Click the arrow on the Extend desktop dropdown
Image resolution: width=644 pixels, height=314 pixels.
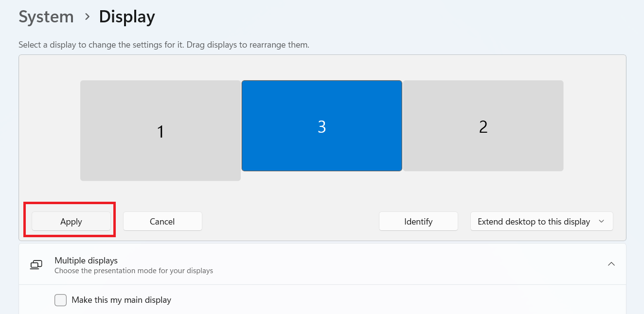tap(602, 222)
